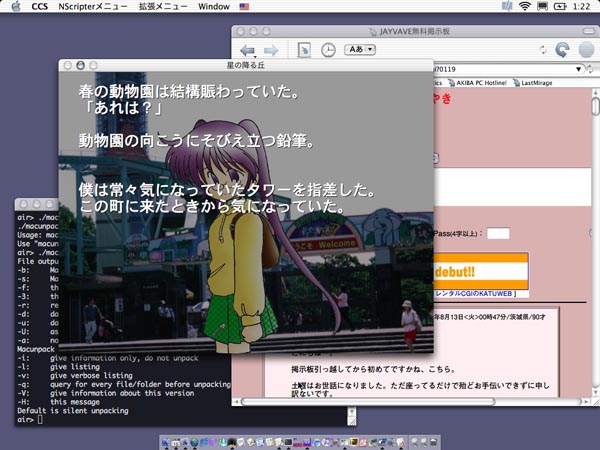600x450 pixels.
Task: Open the US flag input menu
Action: (244, 7)
